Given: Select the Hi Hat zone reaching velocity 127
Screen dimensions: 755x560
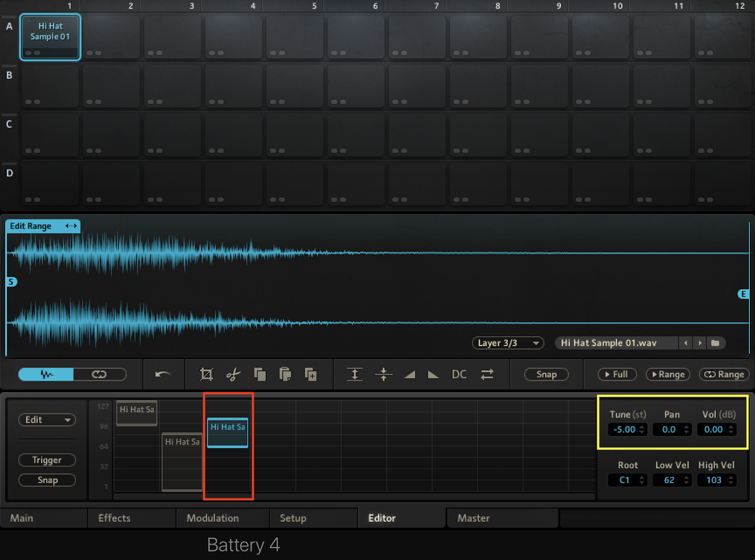Looking at the screenshot, I should click(x=137, y=413).
